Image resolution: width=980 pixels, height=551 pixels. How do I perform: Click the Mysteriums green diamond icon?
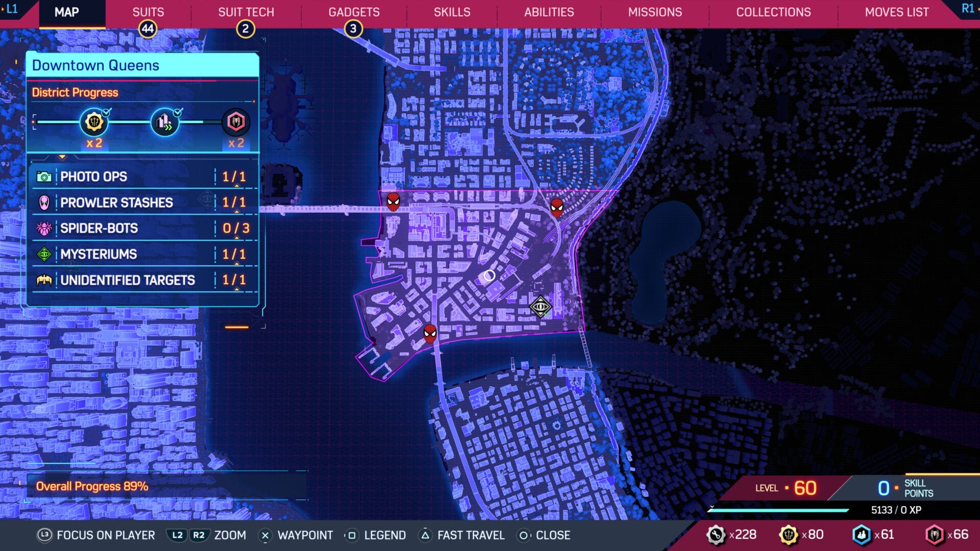click(x=45, y=254)
